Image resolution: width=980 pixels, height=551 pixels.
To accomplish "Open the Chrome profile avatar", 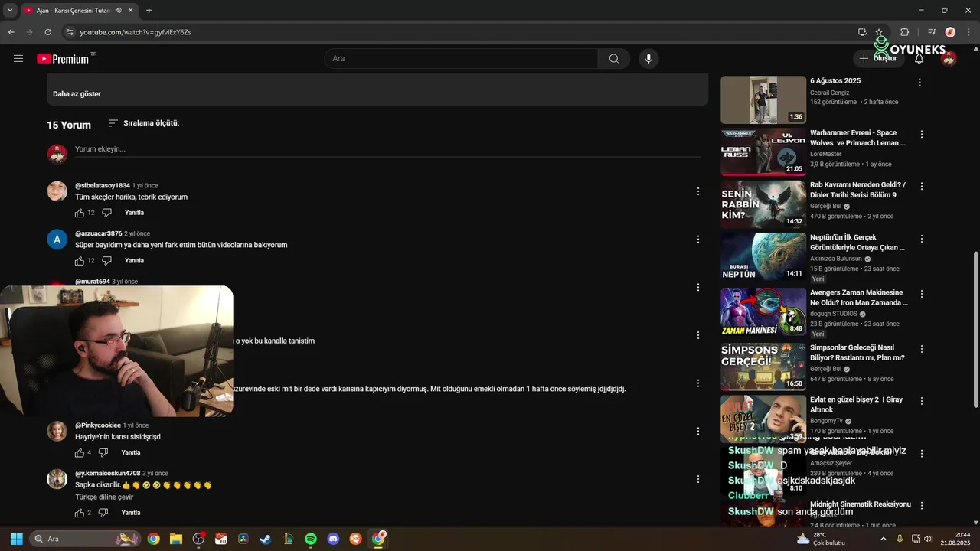I will pos(950,32).
